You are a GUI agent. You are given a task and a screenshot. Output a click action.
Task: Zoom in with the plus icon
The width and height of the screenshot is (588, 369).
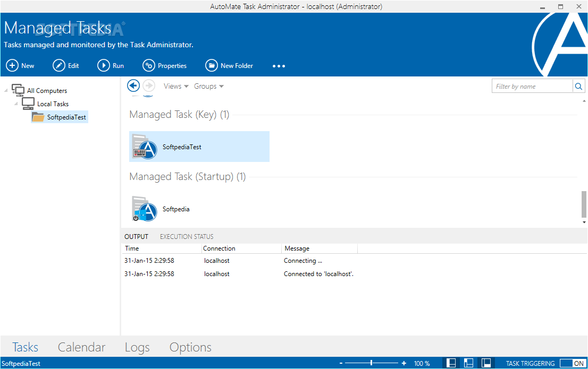[404, 363]
